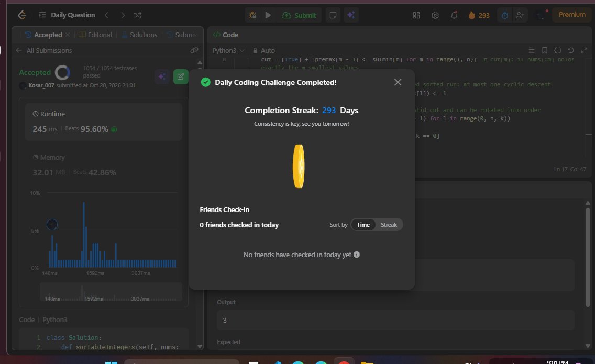This screenshot has width=595, height=364.
Task: Go back to All Submissions
Action: [x=44, y=50]
